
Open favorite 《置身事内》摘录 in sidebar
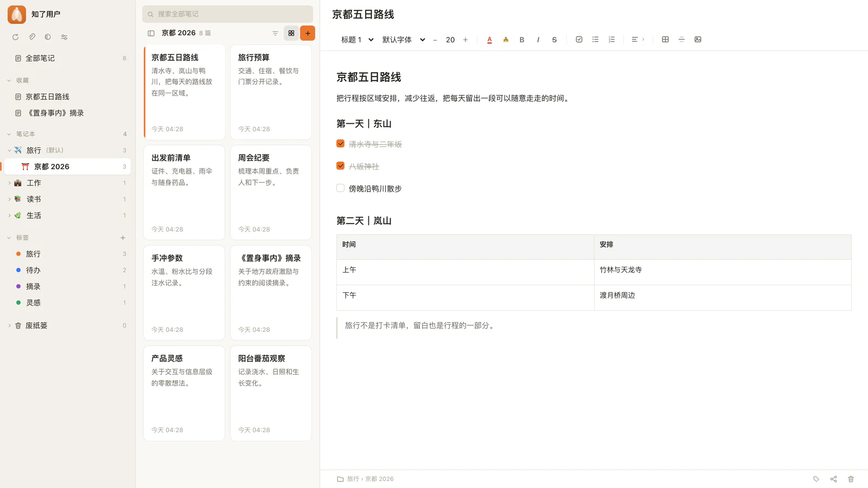(x=67, y=113)
